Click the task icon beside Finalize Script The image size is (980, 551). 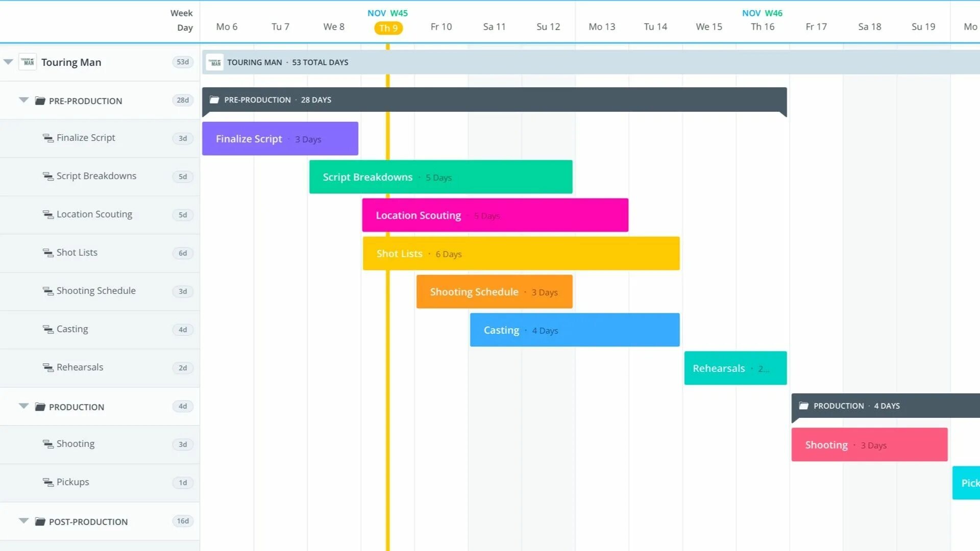[x=48, y=138]
